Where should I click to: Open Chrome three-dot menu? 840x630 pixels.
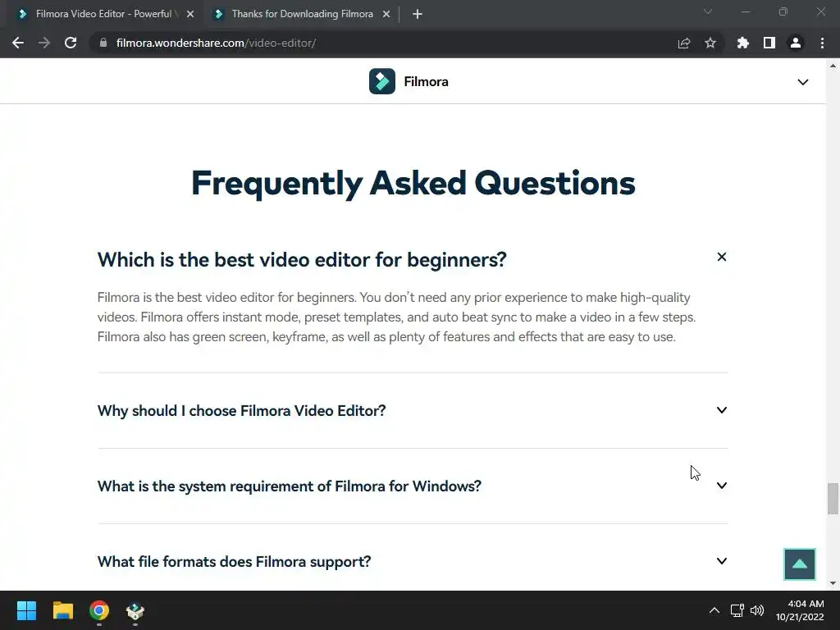pos(822,43)
